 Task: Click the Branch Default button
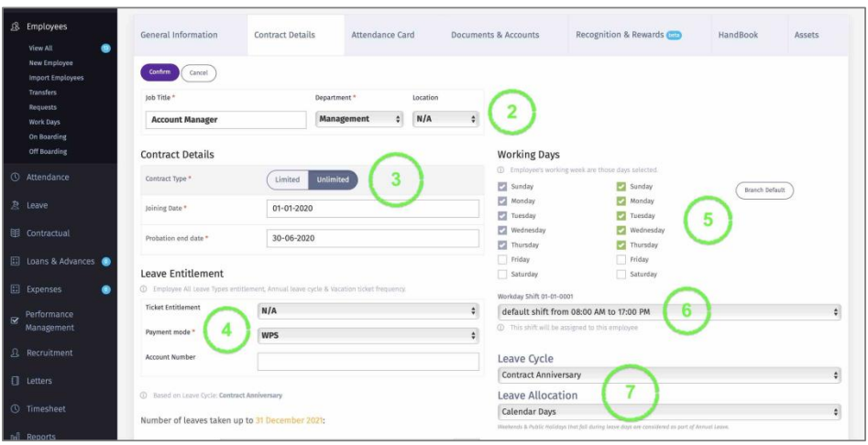point(764,190)
